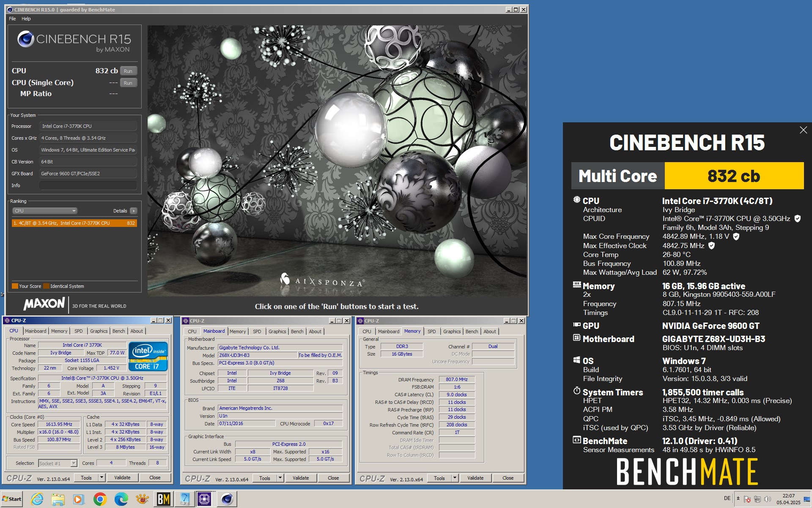This screenshot has width=812, height=508.
Task: Open volume control speaker icon in tray
Action: coord(768,499)
